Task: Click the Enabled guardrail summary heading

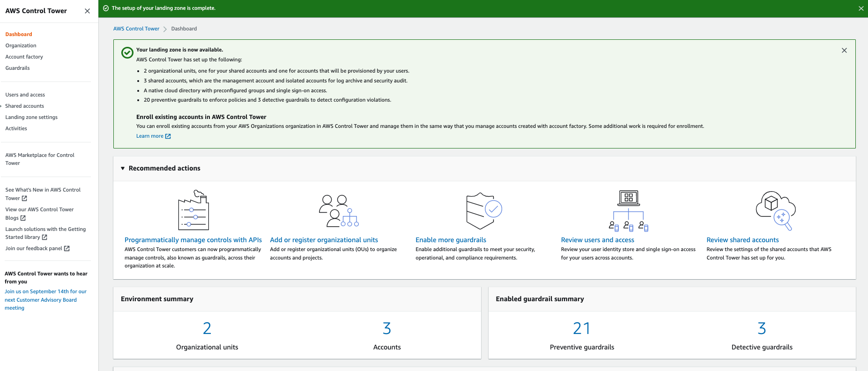Action: click(540, 299)
